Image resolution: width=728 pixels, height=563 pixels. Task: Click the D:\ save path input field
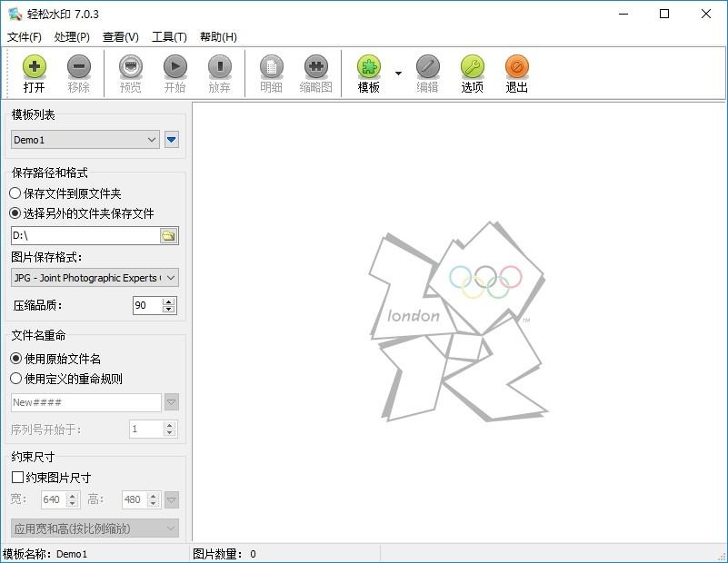point(85,235)
